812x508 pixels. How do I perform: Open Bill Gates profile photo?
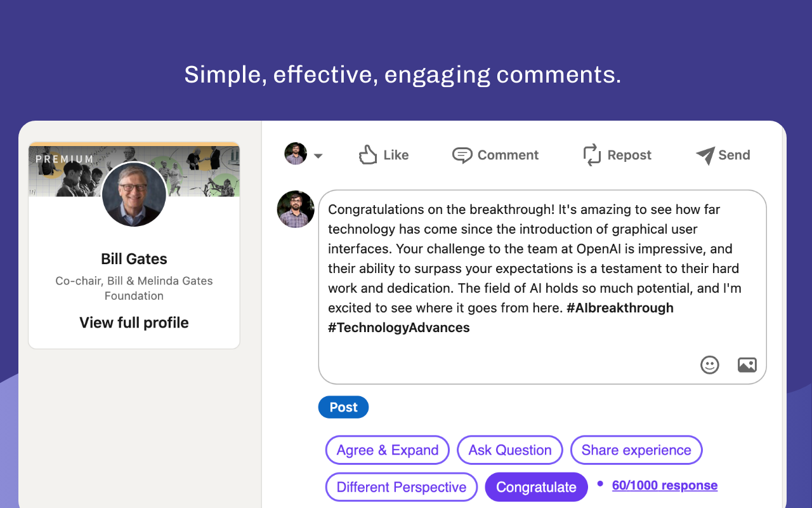(134, 194)
